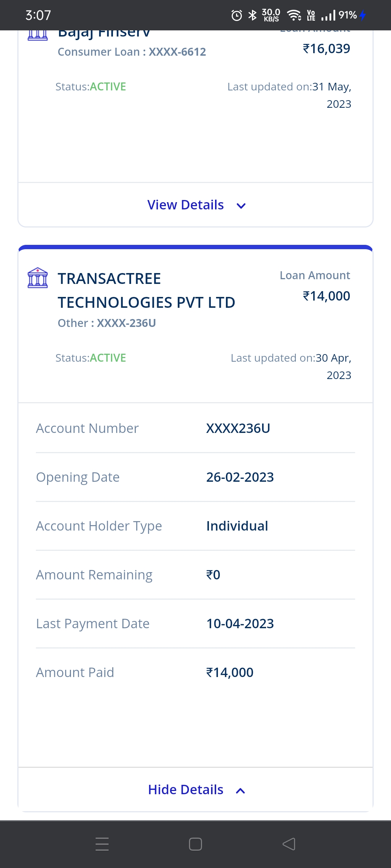The width and height of the screenshot is (391, 868).
Task: Tap the Bajaj Finserv bank icon
Action: pyautogui.click(x=38, y=35)
